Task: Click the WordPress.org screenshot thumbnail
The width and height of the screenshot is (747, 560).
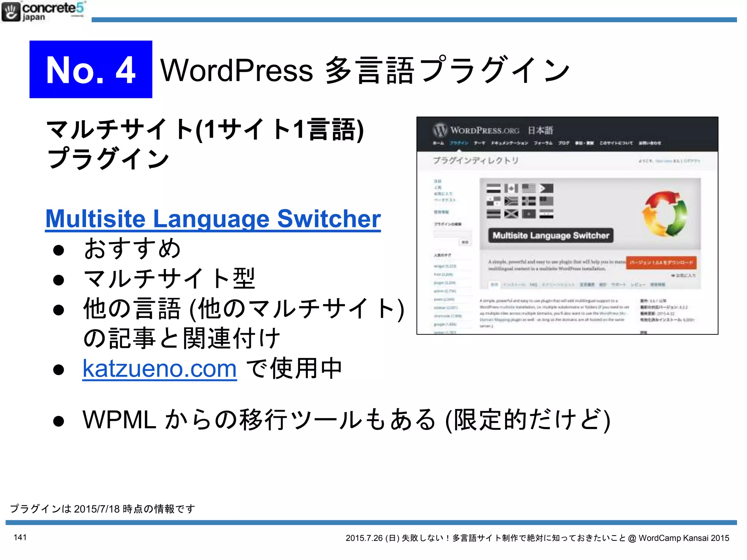Action: tap(567, 225)
